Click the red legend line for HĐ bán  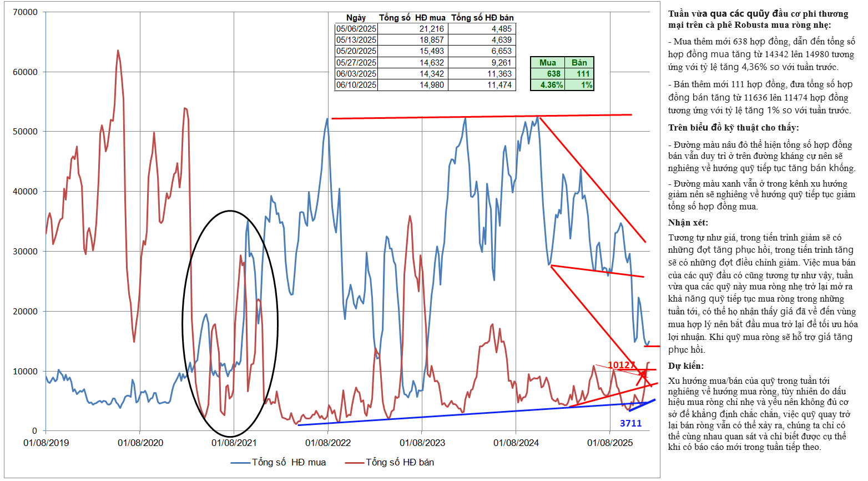click(x=354, y=463)
